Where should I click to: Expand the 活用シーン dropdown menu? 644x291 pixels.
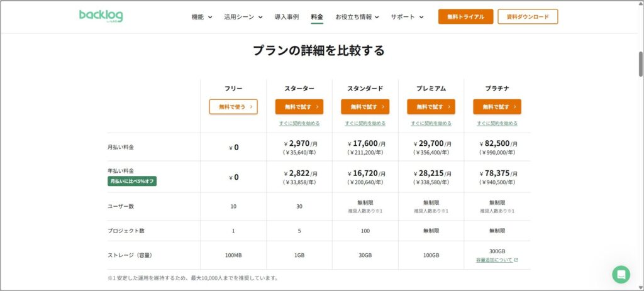tap(243, 17)
